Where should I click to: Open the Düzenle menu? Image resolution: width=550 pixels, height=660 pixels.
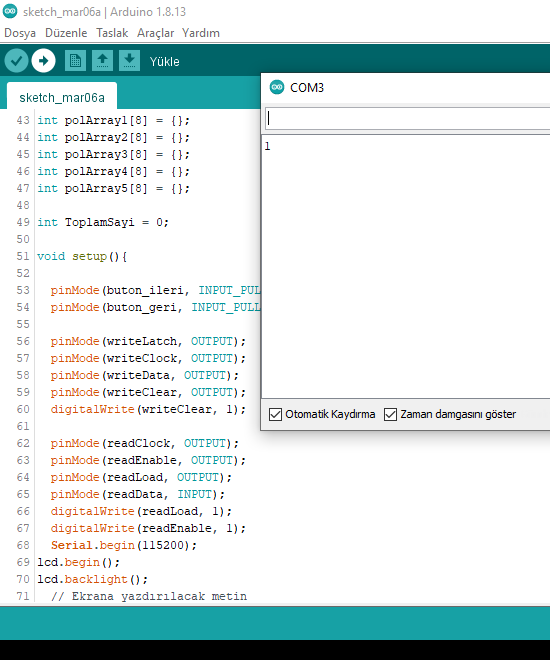[66, 33]
